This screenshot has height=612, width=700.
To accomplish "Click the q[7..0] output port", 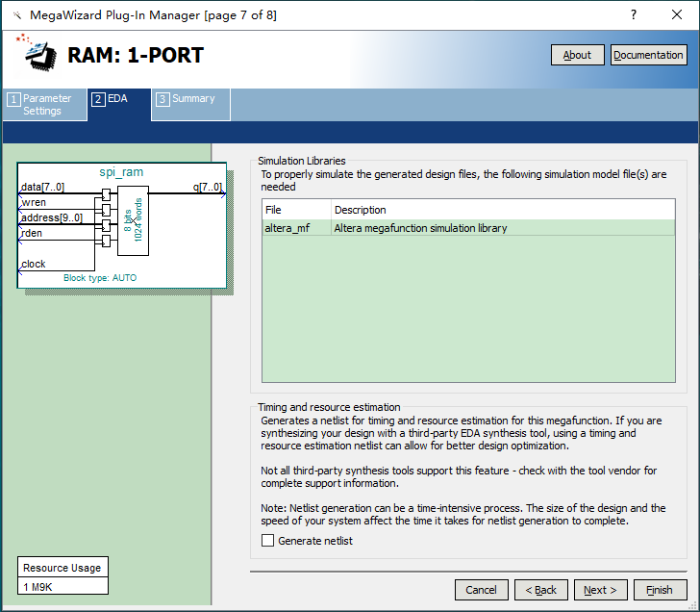I will click(207, 188).
